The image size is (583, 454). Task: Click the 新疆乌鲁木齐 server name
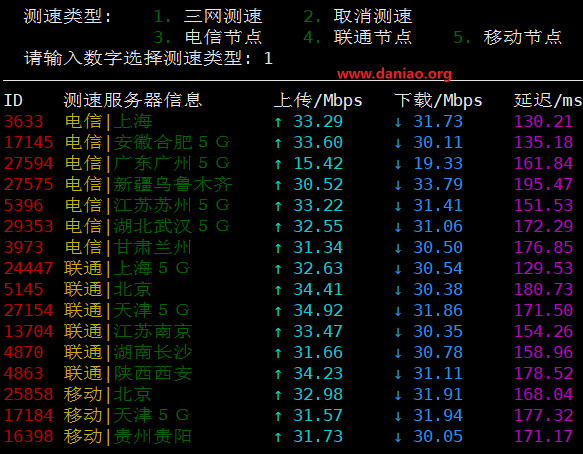click(x=173, y=184)
